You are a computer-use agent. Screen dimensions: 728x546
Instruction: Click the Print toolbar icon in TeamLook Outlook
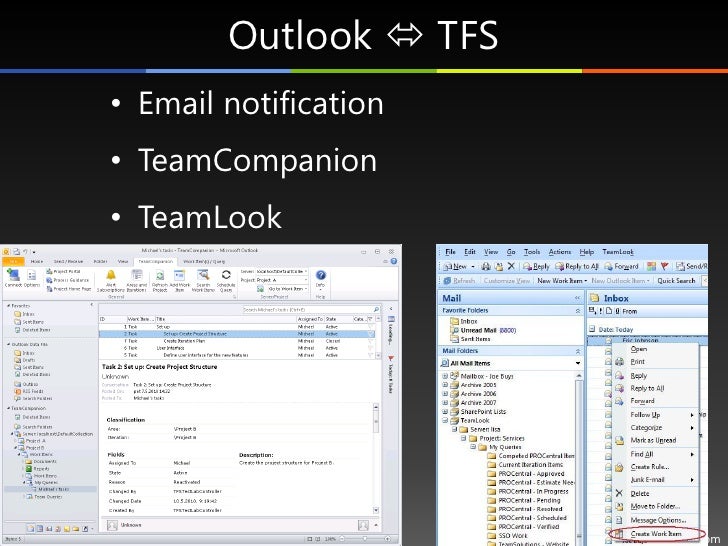click(x=486, y=266)
